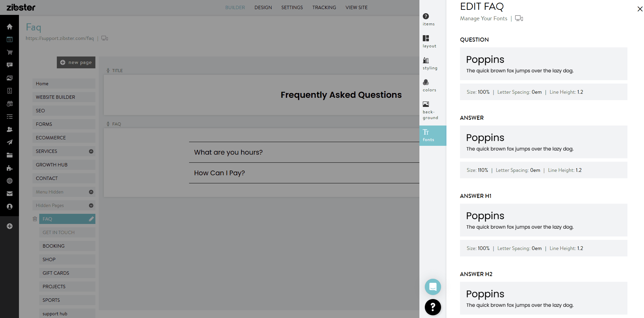
Task: Expand the SERVICES page submenu arrow
Action: (91, 151)
